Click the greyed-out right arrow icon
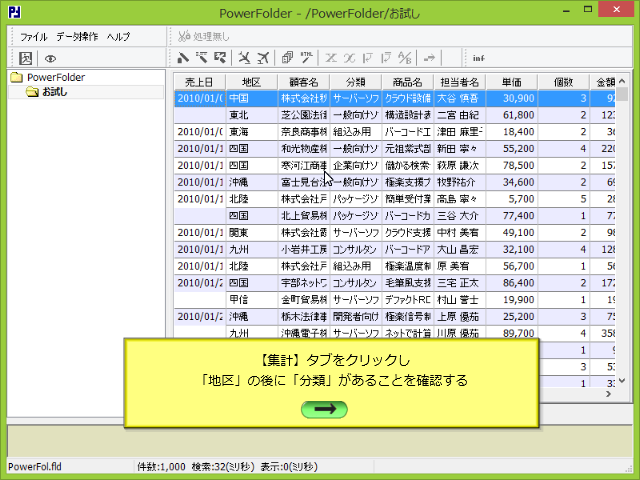The image size is (640, 480). click(429, 58)
